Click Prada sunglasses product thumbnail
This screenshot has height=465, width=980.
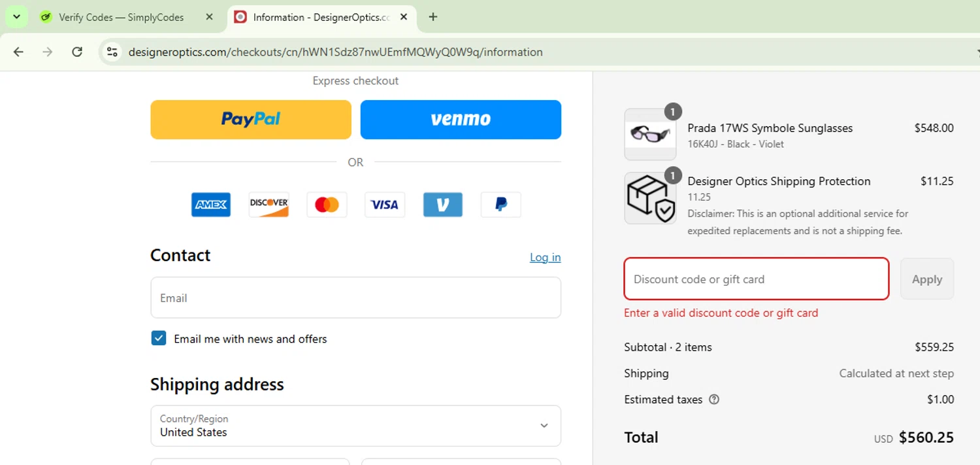[650, 135]
